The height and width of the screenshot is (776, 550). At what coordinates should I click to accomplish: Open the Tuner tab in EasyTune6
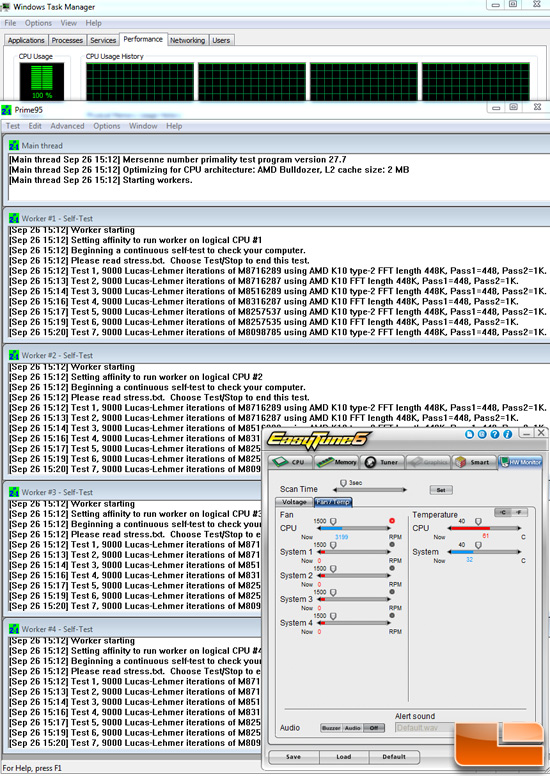(x=382, y=462)
